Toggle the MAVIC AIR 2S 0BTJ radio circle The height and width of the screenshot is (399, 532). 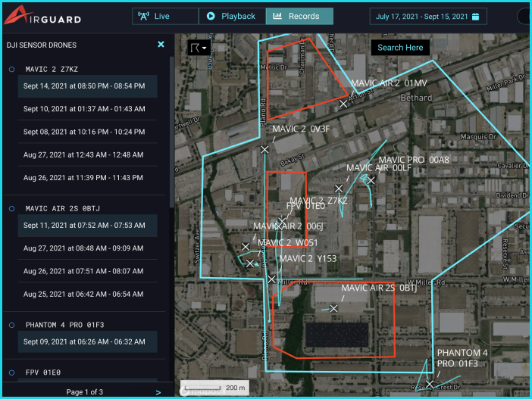[x=12, y=209]
